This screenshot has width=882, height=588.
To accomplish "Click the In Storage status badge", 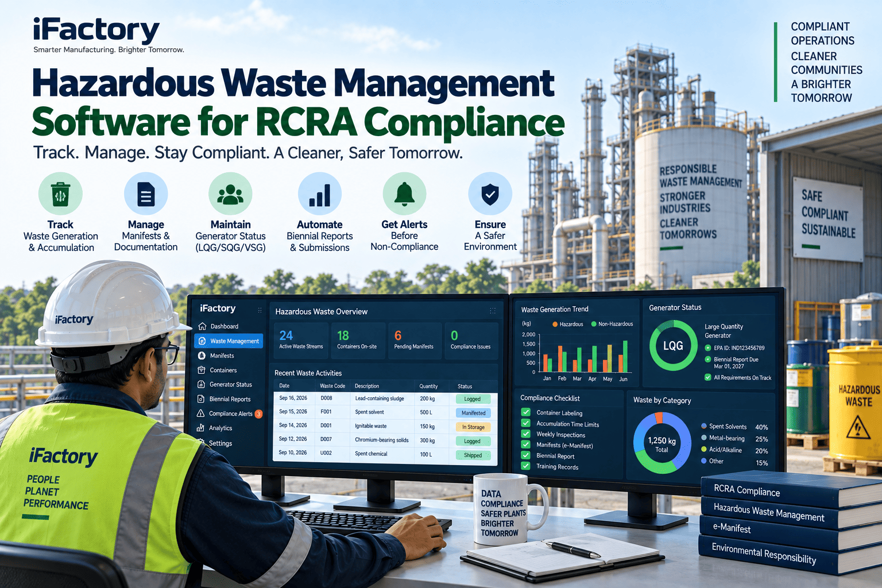I will point(473,427).
